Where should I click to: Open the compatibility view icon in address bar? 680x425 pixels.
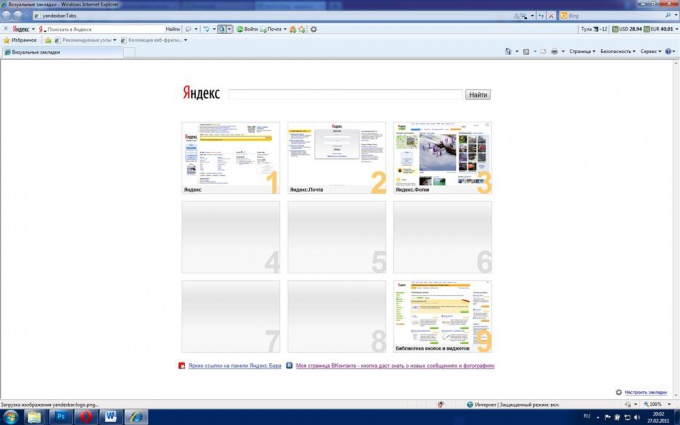(x=521, y=16)
